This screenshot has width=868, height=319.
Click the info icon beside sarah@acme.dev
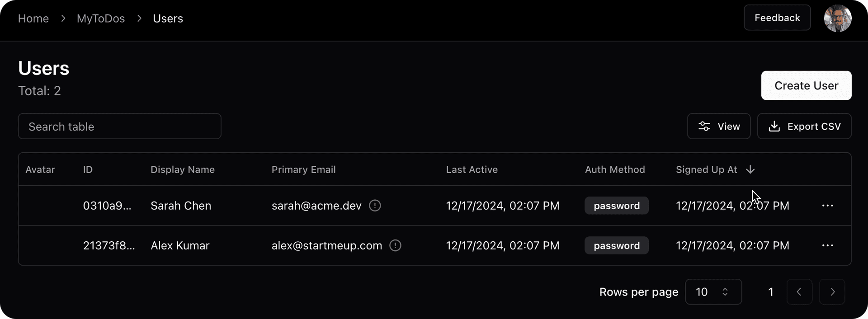click(x=375, y=206)
